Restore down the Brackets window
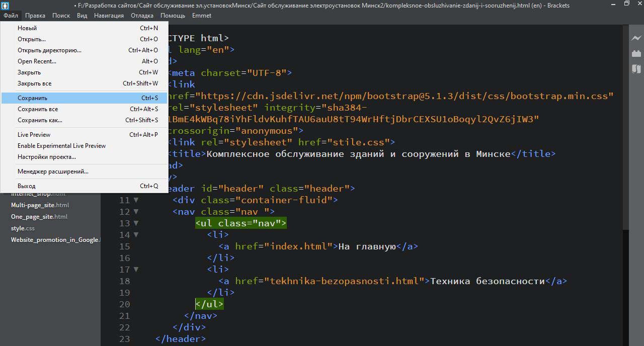This screenshot has height=346, width=644. tap(626, 4)
